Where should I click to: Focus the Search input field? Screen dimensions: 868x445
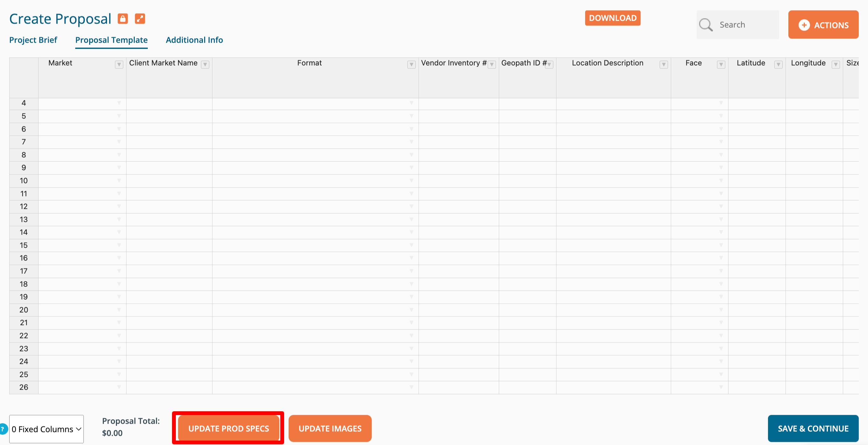pos(738,25)
